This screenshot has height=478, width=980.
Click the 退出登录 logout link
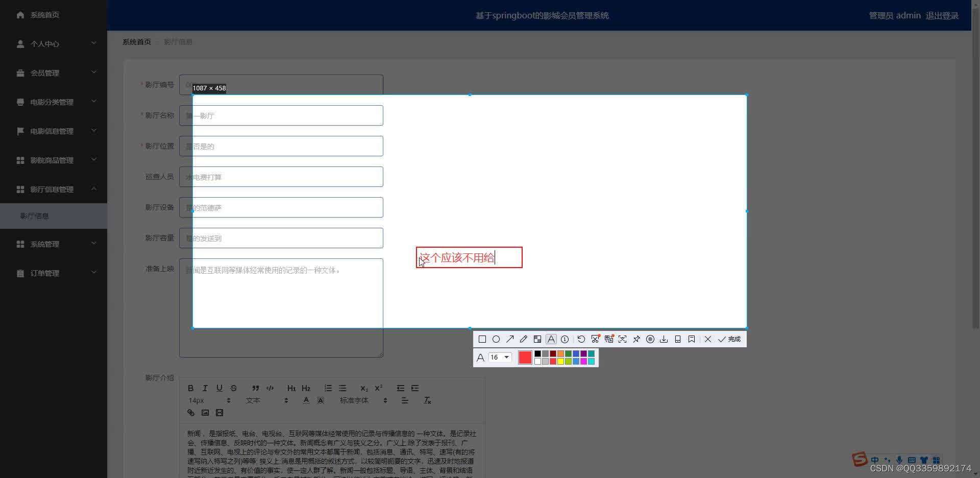click(x=942, y=15)
